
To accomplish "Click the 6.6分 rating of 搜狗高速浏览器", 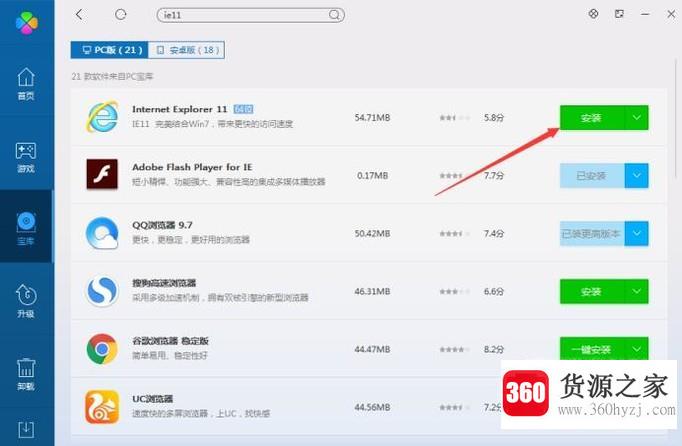I will (494, 292).
